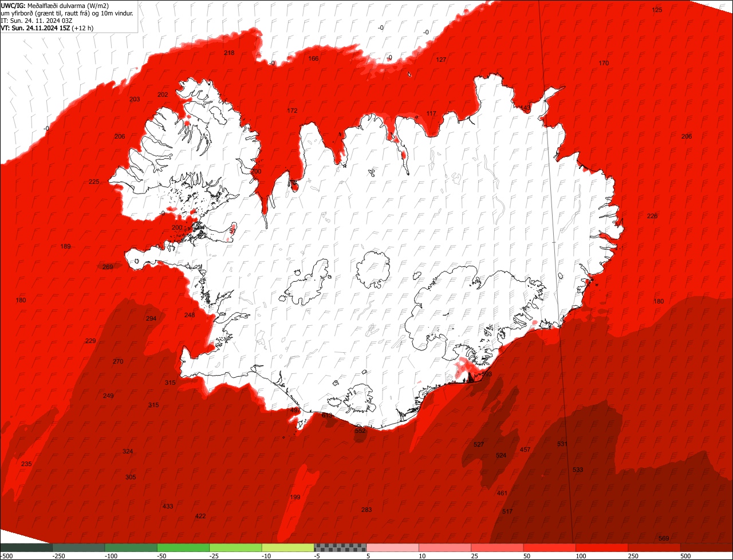
Task: Click the map value 117
Action: click(431, 113)
